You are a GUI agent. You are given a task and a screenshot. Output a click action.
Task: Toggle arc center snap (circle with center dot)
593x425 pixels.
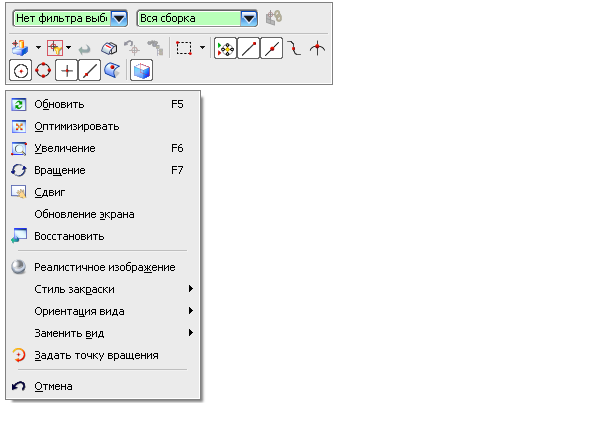(20, 71)
